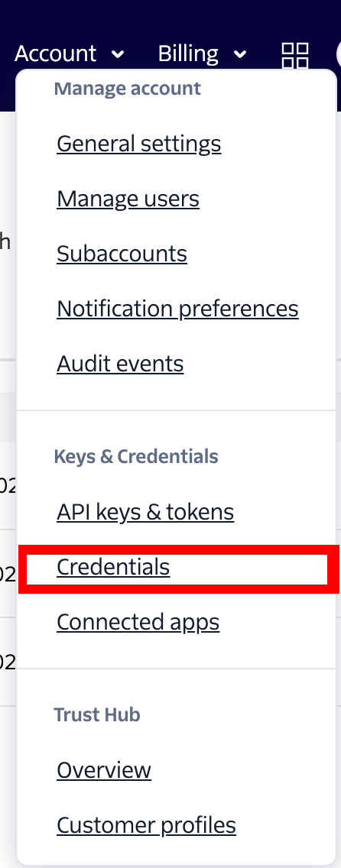Open API keys & tokens
Screen dimensions: 341x868
(x=145, y=512)
